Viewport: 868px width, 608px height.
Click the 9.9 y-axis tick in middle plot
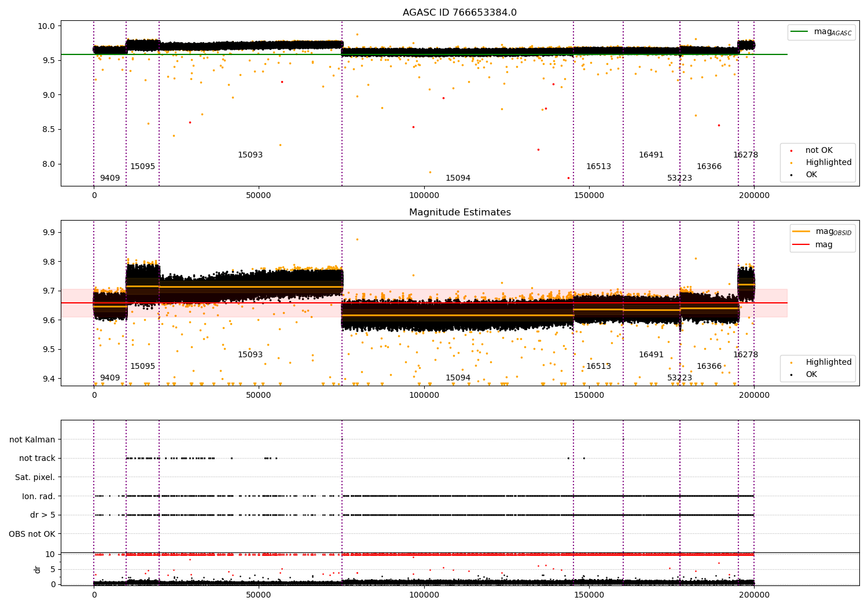tap(49, 233)
